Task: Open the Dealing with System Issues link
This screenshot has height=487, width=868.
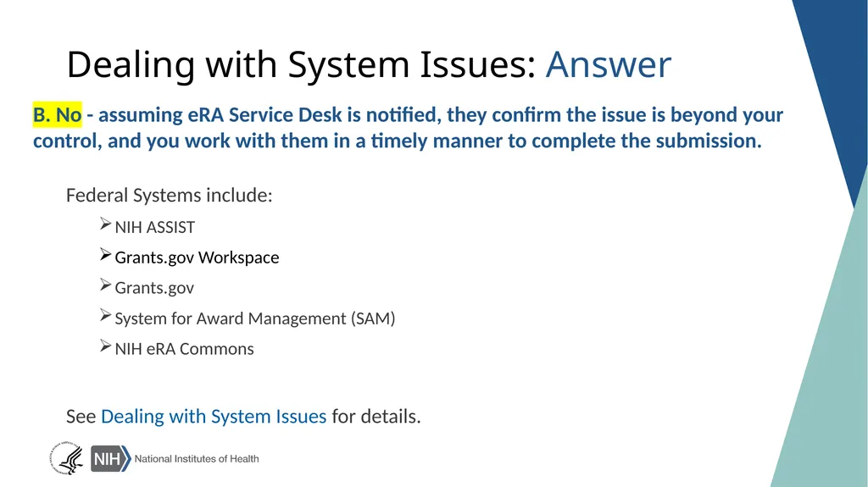Action: pos(214,416)
